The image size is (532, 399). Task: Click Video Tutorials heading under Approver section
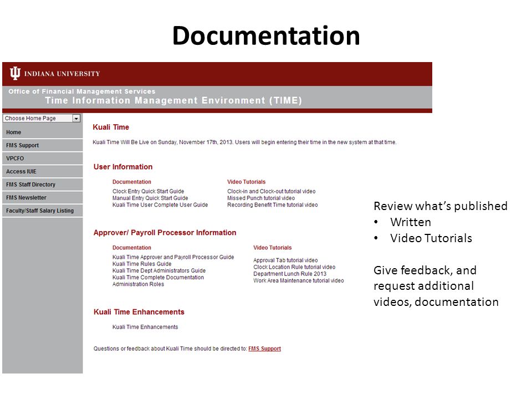tap(273, 248)
